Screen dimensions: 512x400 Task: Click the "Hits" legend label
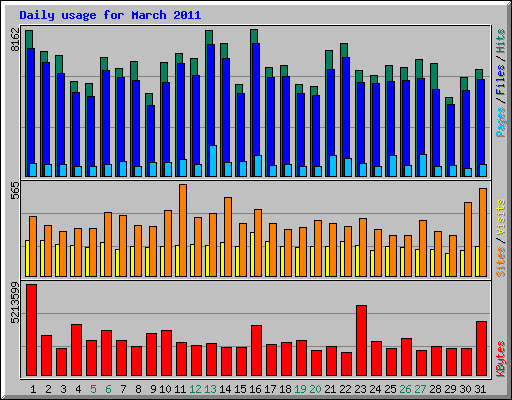[x=500, y=41]
